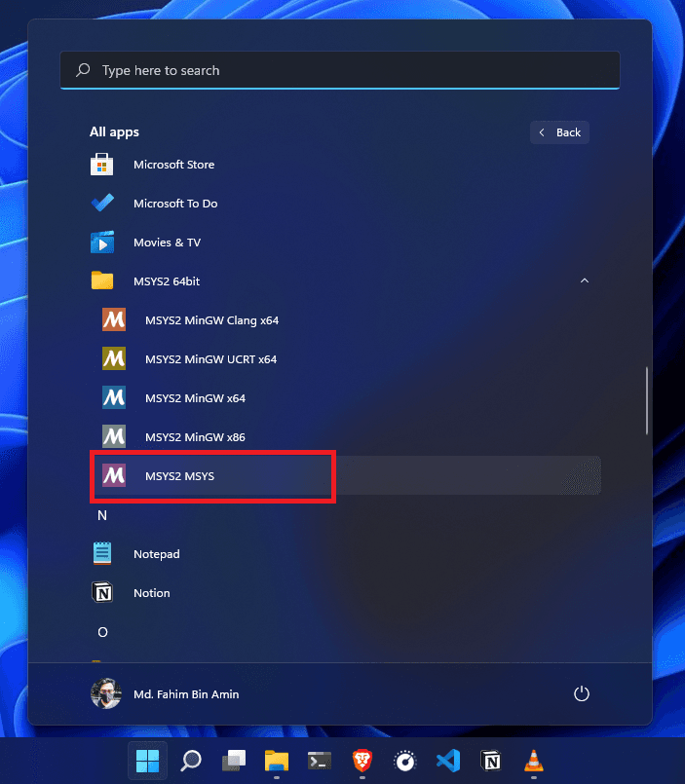Open Notion from the taskbar

pyautogui.click(x=491, y=761)
